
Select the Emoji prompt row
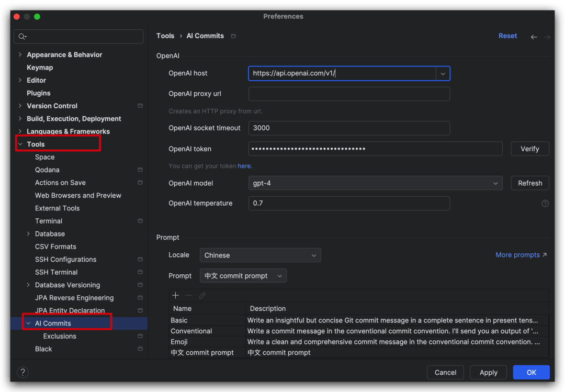358,342
